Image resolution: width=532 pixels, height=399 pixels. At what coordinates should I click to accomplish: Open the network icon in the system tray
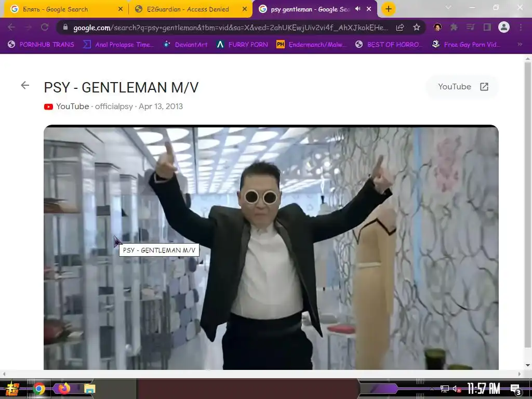pos(445,389)
